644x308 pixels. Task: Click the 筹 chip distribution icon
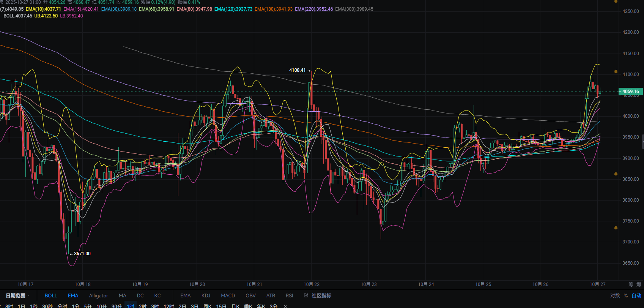pyautogui.click(x=631, y=284)
